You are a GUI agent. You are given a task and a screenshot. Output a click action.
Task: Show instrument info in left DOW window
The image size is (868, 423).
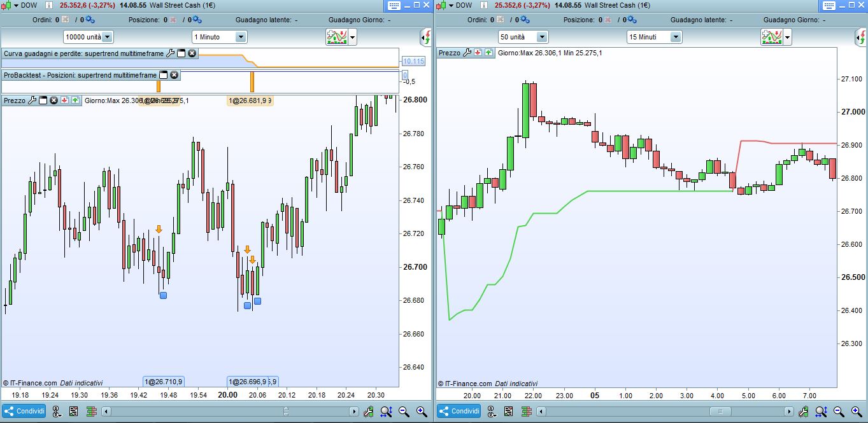[49, 5]
